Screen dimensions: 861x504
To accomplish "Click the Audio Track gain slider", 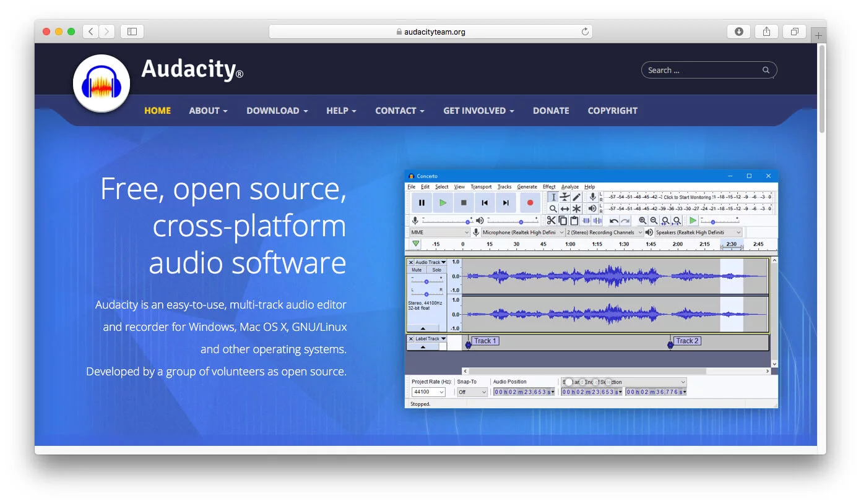I will tap(426, 281).
